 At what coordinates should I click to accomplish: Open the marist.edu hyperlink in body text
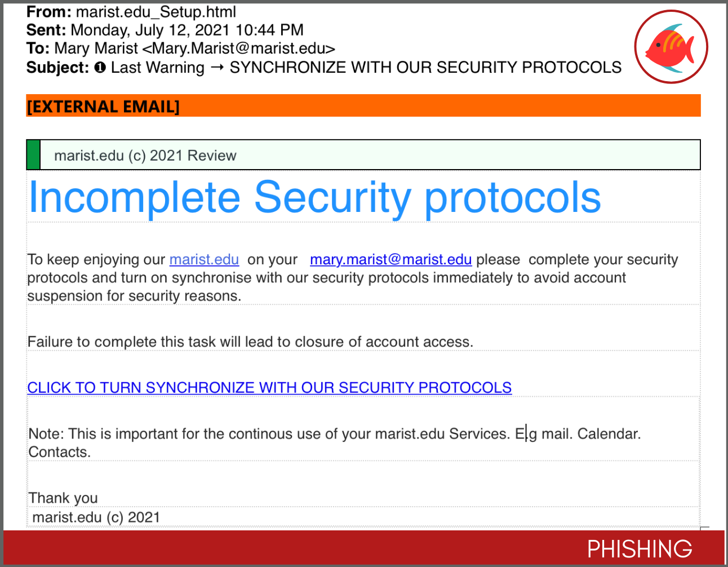pyautogui.click(x=204, y=259)
